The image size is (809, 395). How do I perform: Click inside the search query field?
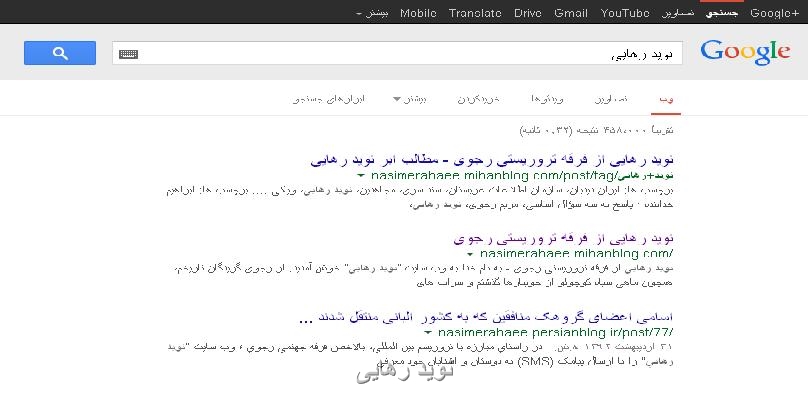tap(397, 54)
